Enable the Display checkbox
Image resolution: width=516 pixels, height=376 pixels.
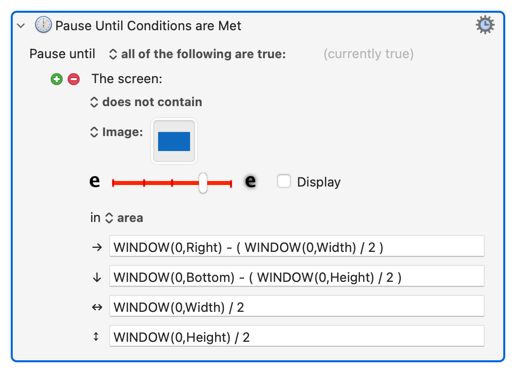[284, 182]
